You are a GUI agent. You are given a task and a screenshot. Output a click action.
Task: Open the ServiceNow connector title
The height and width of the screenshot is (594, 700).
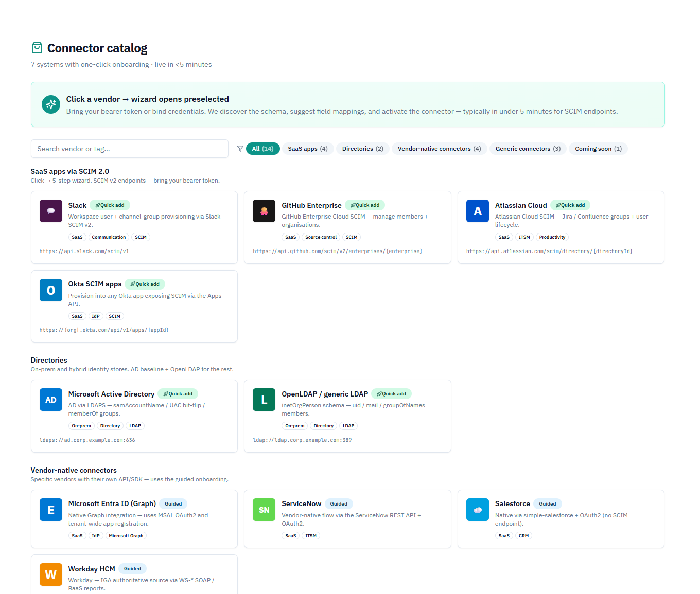point(302,504)
